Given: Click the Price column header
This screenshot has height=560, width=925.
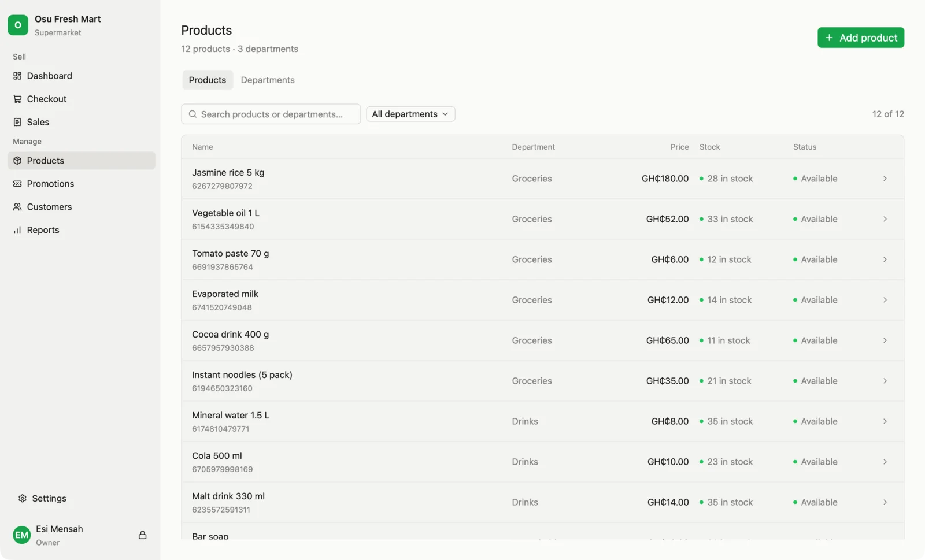Looking at the screenshot, I should [680, 147].
